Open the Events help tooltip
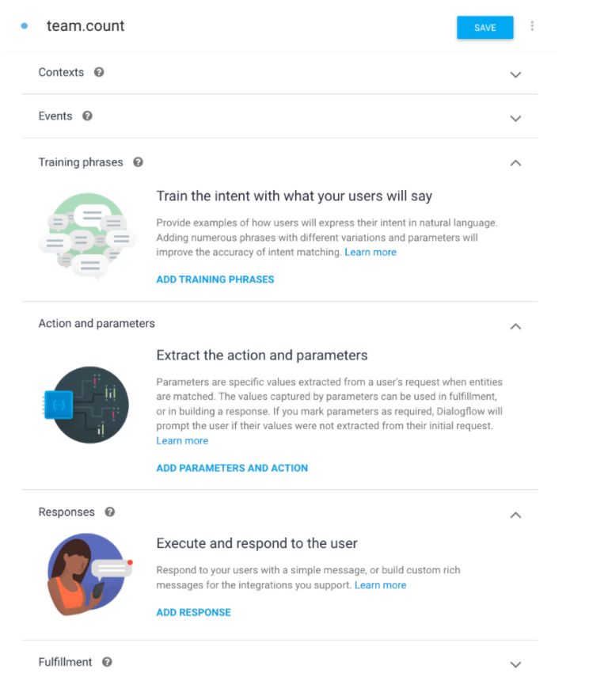The width and height of the screenshot is (589, 700). tap(87, 116)
